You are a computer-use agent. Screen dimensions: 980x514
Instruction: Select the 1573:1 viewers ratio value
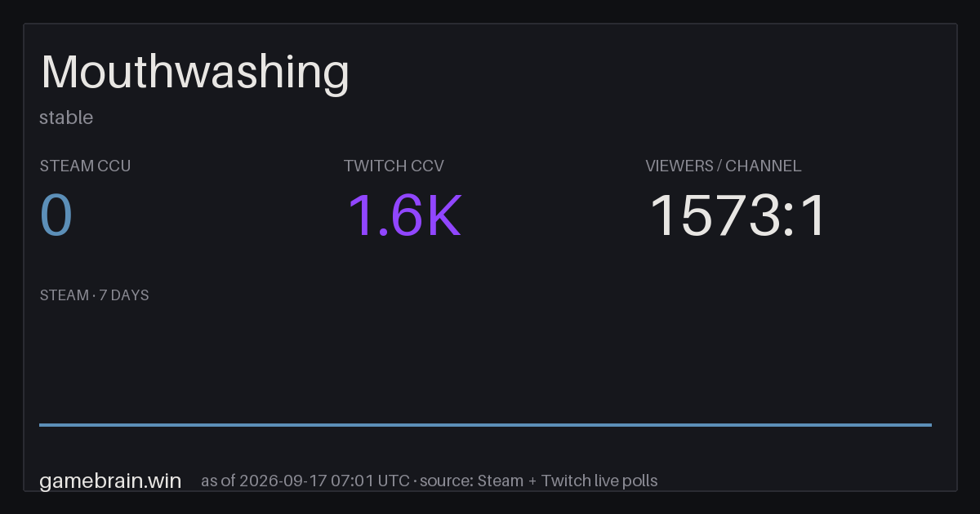(x=738, y=215)
